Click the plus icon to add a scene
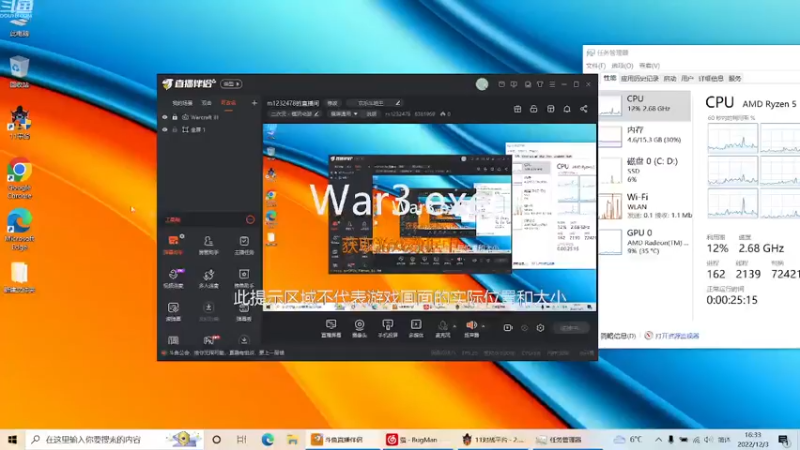Screen dimensions: 800x450 [254, 103]
